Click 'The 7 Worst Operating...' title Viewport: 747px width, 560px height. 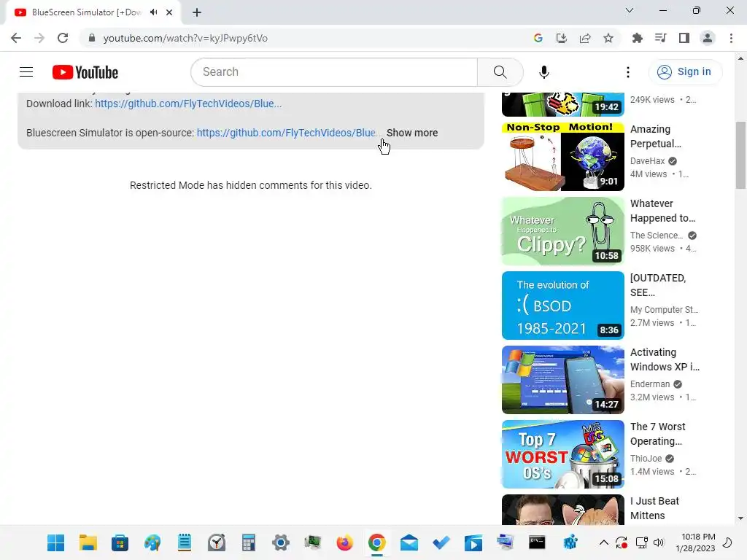coord(658,434)
